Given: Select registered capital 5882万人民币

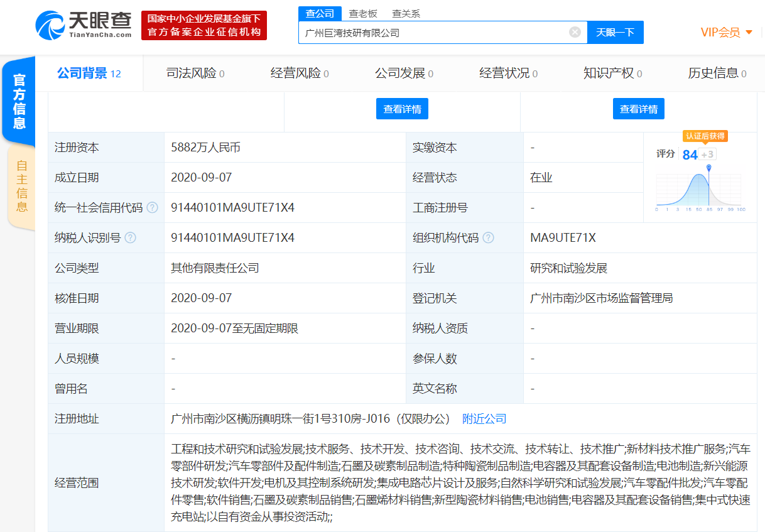Looking at the screenshot, I should [x=205, y=148].
